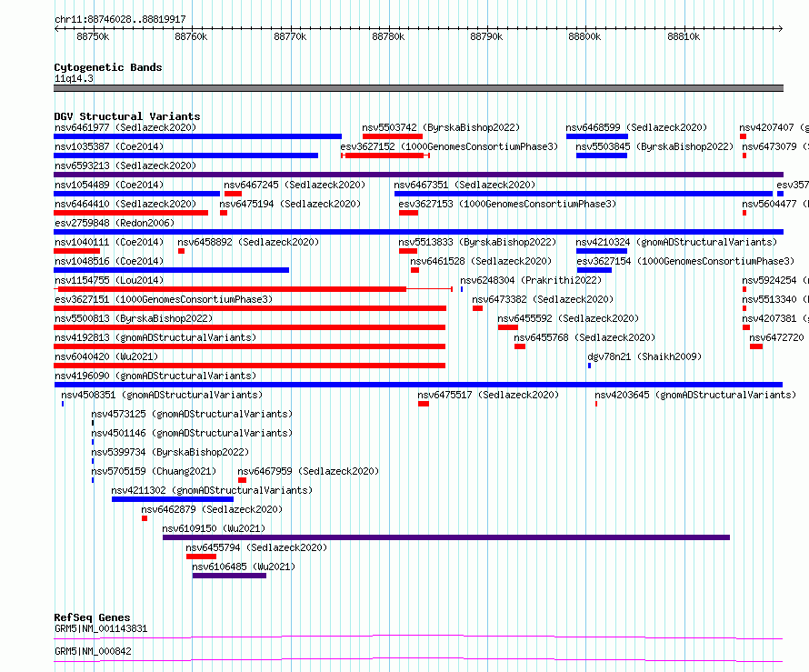Image resolution: width=809 pixels, height=672 pixels.
Task: Click the Cytogenetic Bands track title
Action: (108, 67)
